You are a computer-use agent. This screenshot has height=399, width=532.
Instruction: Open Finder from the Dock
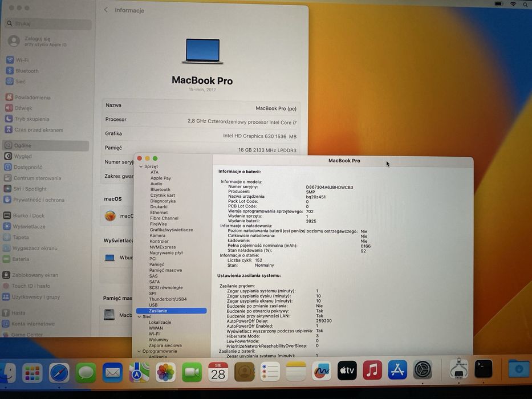[7, 373]
